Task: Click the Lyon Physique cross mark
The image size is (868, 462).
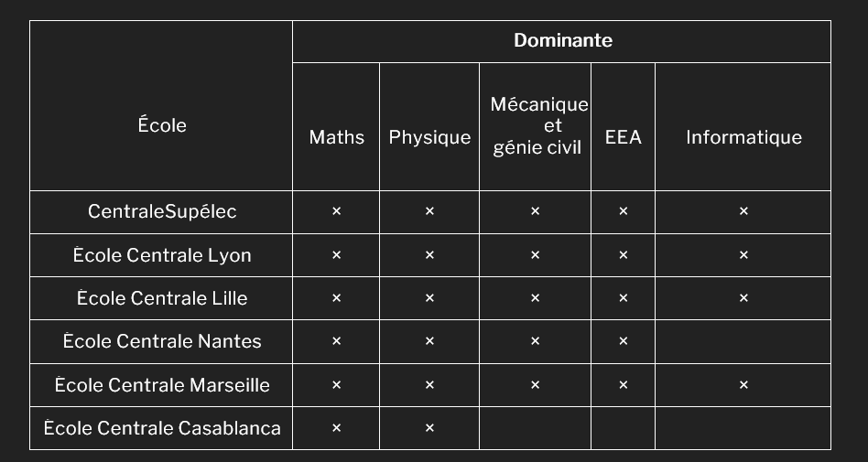Action: 429,255
